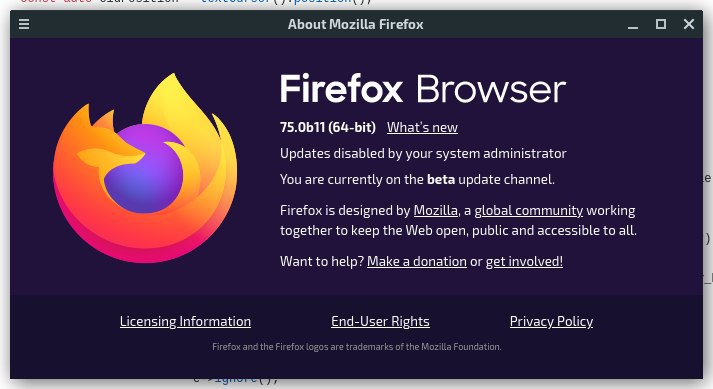Open the get involved! link
This screenshot has height=389, width=713.
click(524, 261)
